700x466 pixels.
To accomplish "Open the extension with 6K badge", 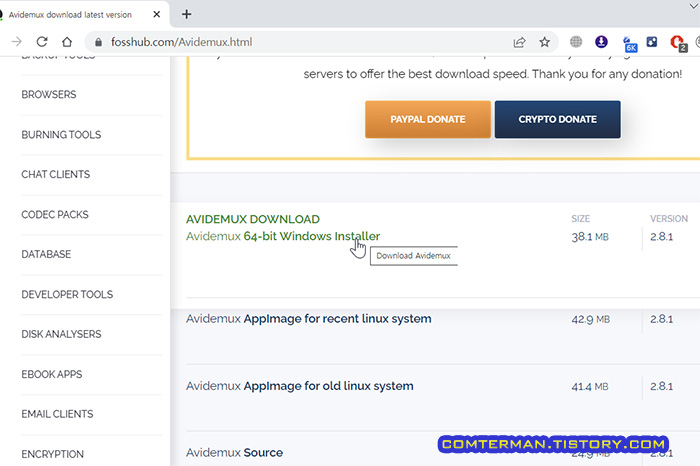I will pos(630,44).
